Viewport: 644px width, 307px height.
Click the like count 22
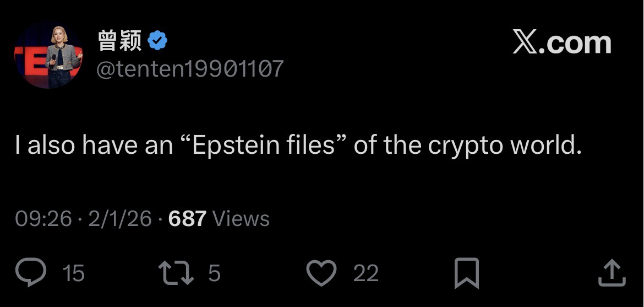coord(366,273)
